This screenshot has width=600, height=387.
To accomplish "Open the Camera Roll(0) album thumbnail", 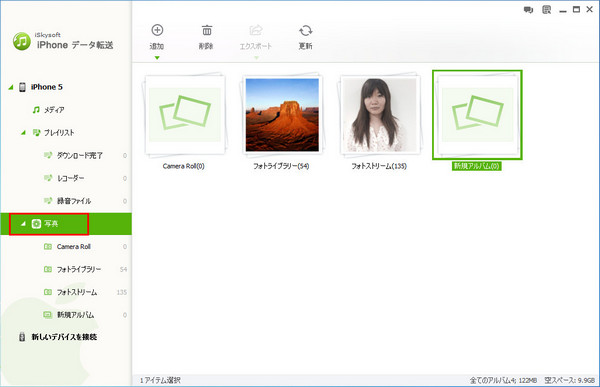I will click(185, 115).
